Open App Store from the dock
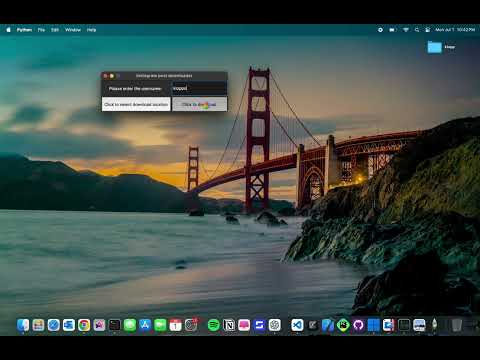This screenshot has width=480, height=360. click(x=145, y=325)
